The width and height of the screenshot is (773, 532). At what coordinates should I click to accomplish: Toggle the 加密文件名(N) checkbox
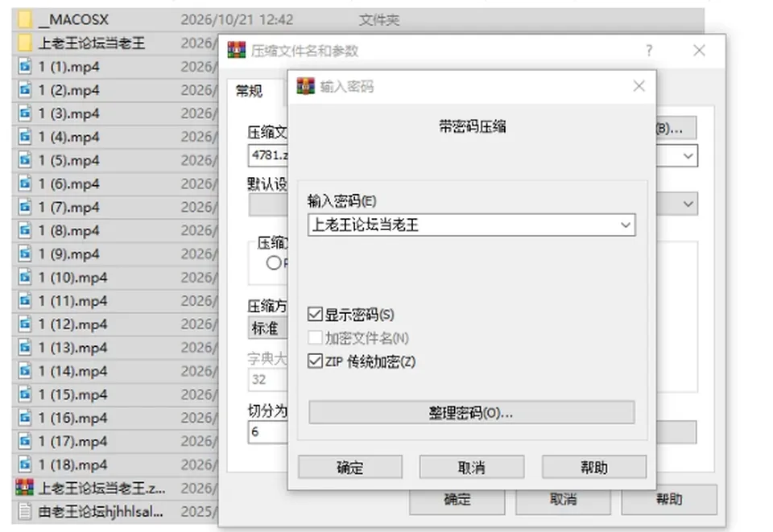pyautogui.click(x=315, y=338)
